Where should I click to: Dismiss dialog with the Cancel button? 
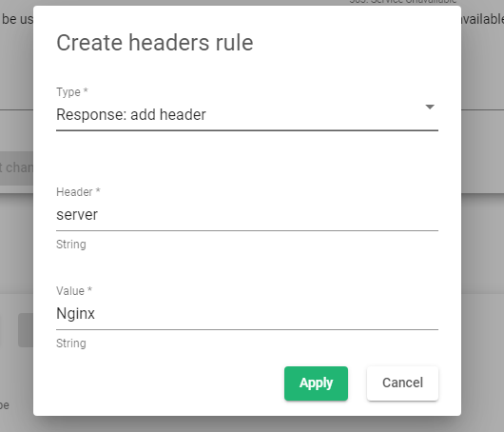click(402, 383)
